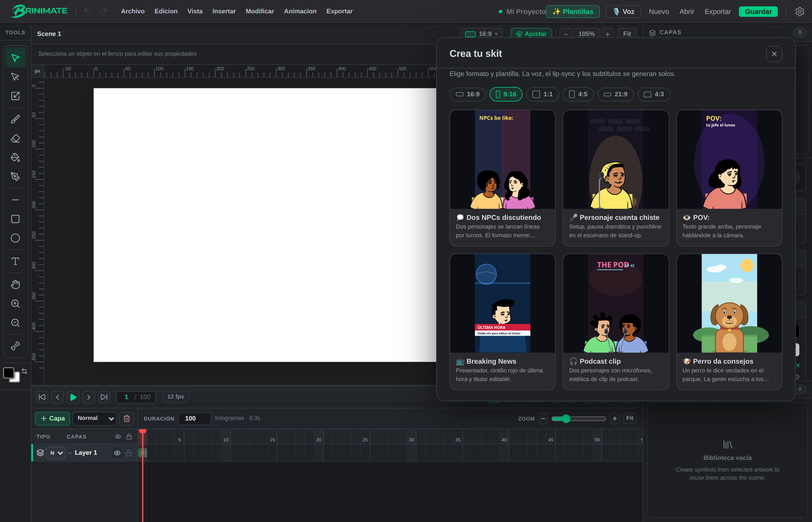This screenshot has height=522, width=812.
Task: Open the 16:9 canvas ratio dropdown
Action: (481, 34)
